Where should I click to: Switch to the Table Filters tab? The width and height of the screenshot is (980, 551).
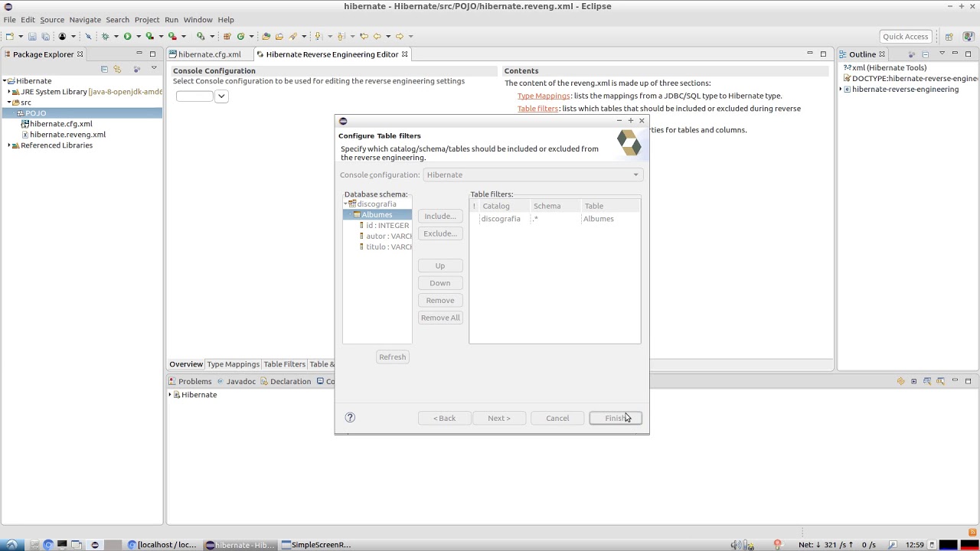[x=284, y=364]
